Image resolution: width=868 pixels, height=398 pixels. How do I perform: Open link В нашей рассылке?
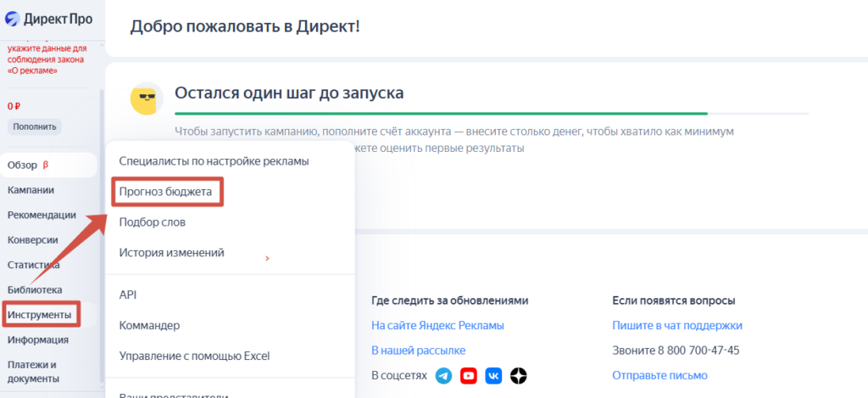click(x=419, y=350)
